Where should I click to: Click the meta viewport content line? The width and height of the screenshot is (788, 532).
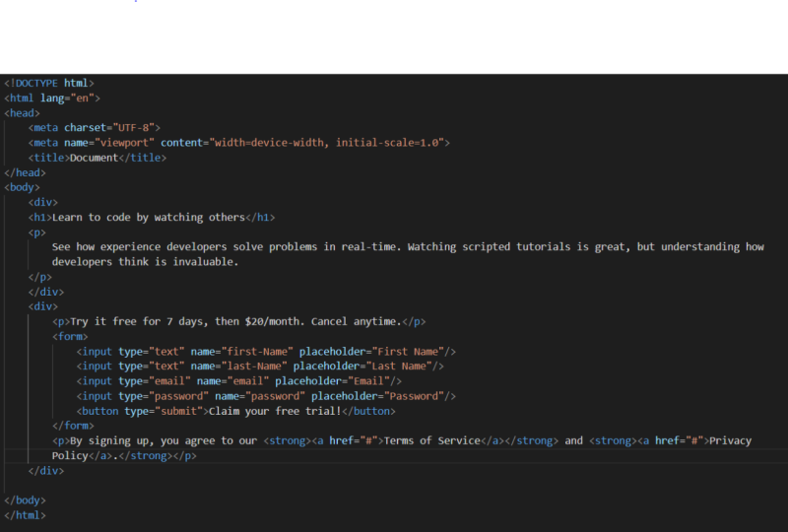pos(238,143)
